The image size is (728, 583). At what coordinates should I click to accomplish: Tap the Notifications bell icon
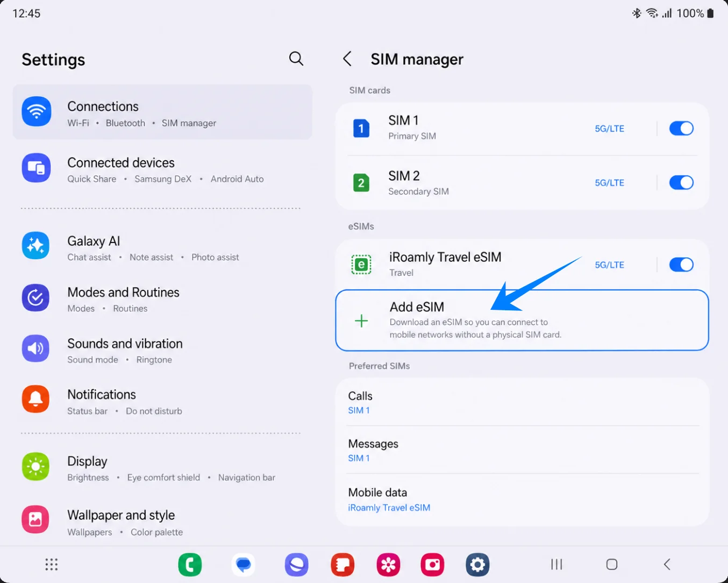36,399
